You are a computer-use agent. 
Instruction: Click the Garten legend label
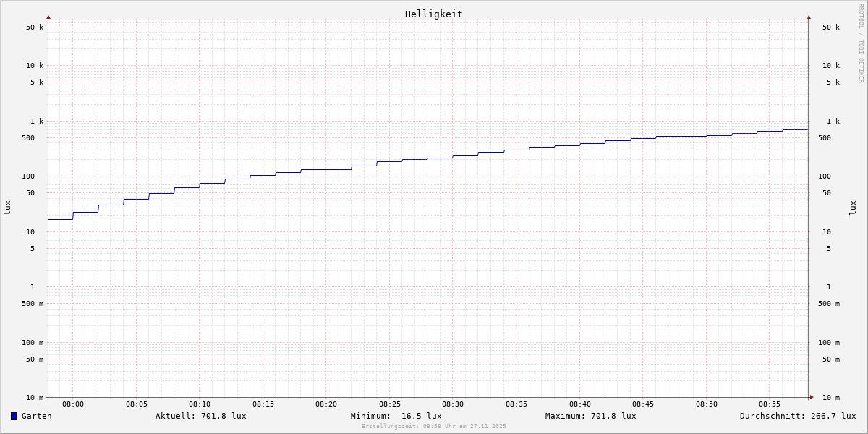pyautogui.click(x=36, y=416)
